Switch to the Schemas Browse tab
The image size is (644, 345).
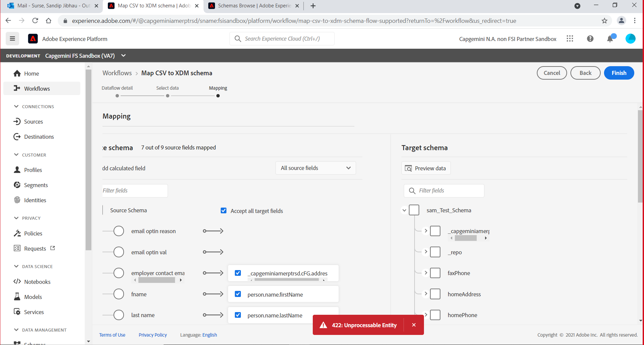pos(254,6)
